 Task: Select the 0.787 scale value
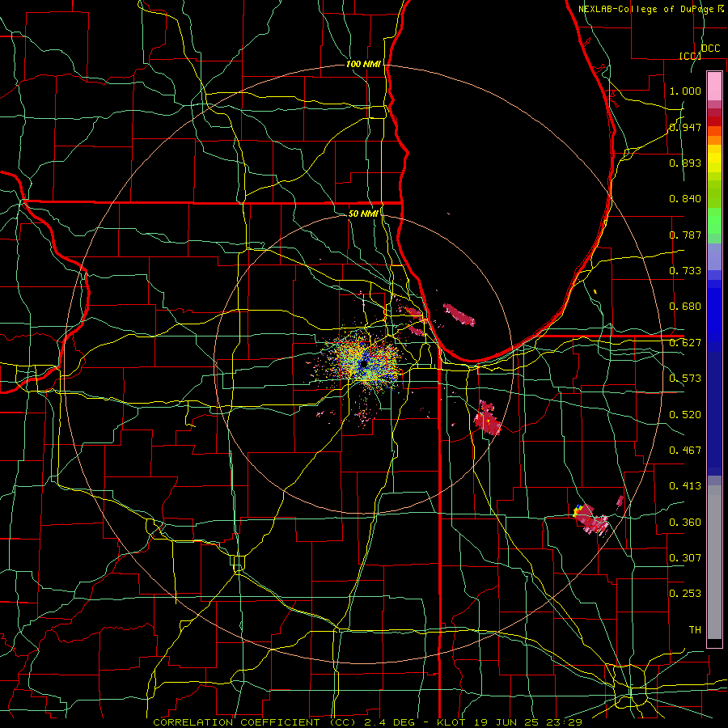(x=685, y=235)
